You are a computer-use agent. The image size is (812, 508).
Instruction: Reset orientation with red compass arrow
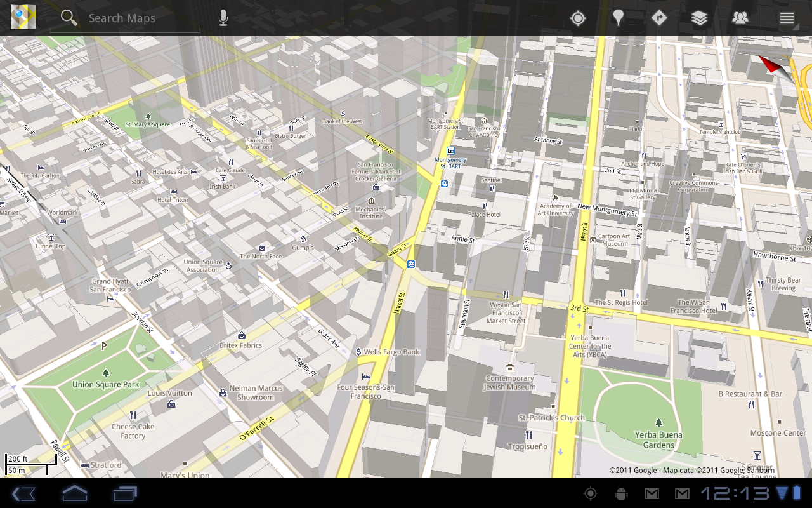coord(774,67)
